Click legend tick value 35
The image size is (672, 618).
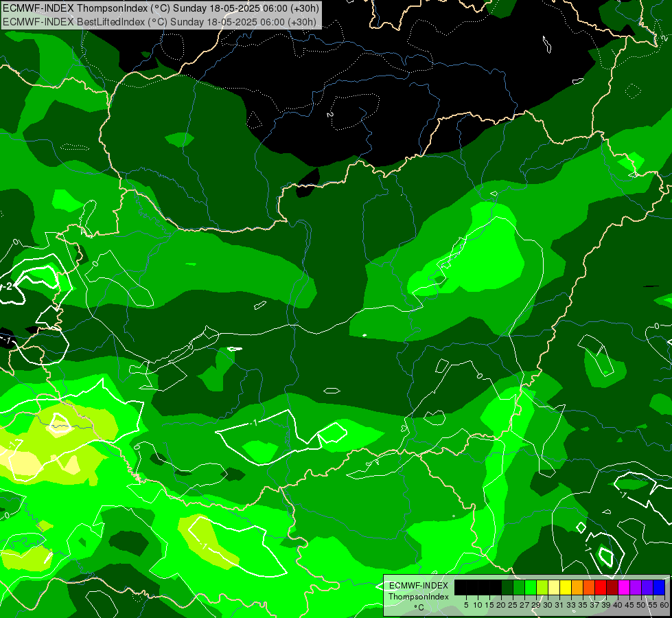click(583, 605)
